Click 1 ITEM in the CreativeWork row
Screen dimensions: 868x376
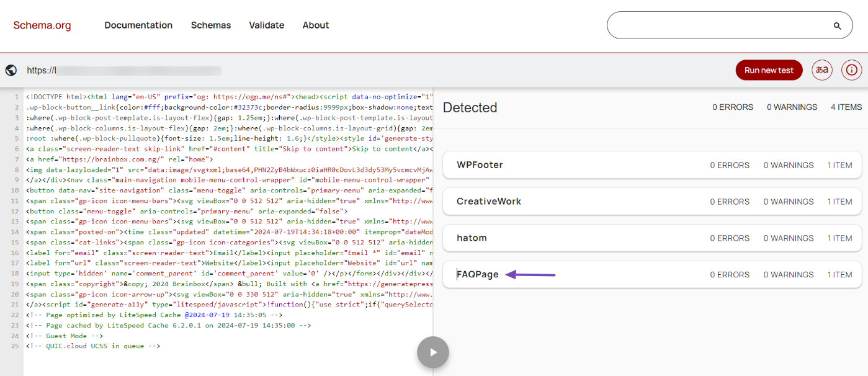(x=839, y=202)
